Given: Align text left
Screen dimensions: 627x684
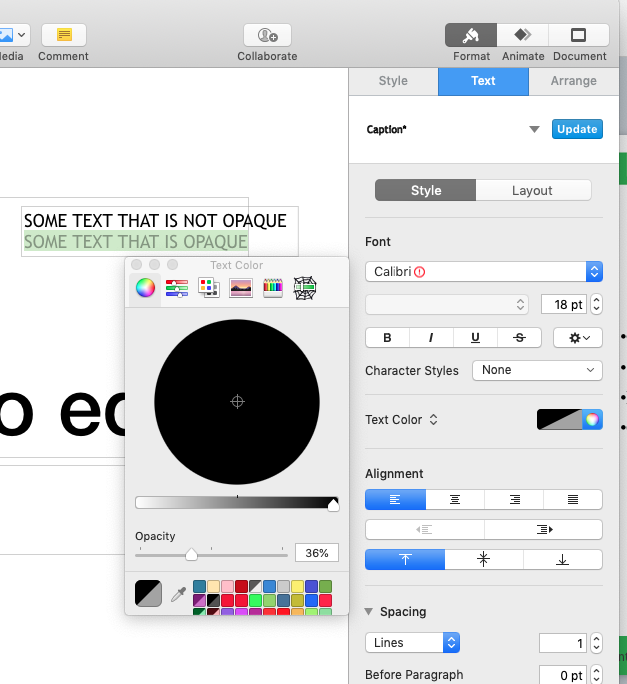Looking at the screenshot, I should coord(395,499).
